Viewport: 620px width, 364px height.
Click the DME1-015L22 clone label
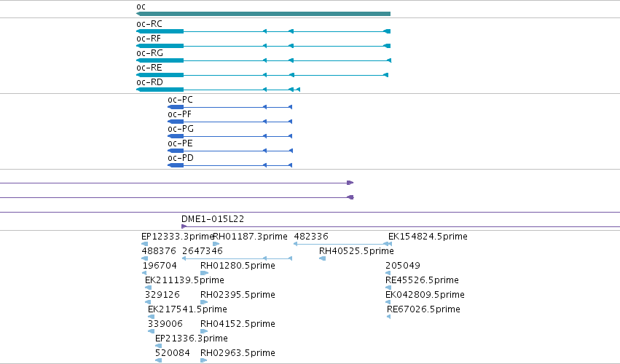(x=213, y=219)
